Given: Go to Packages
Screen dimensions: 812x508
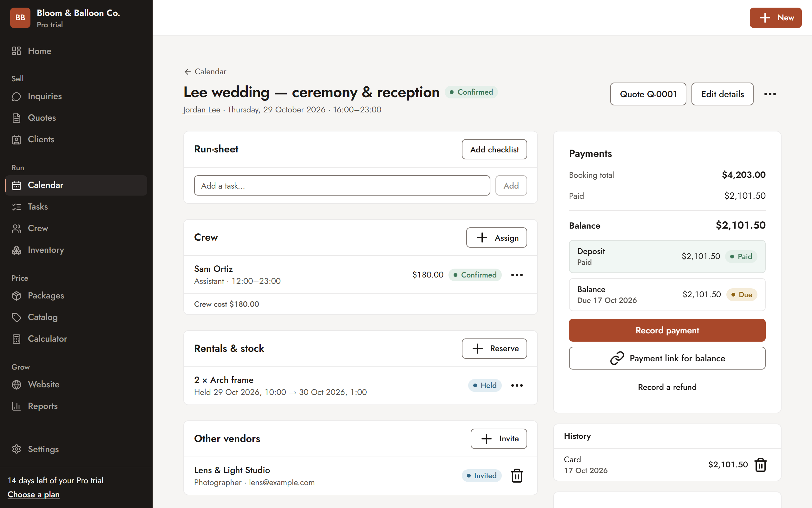Looking at the screenshot, I should [x=76, y=296].
